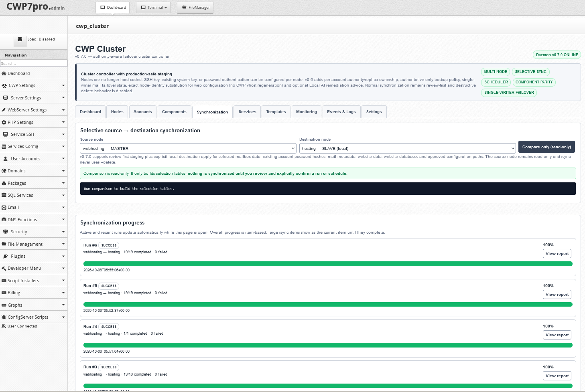Click the SQL Services database icon

click(x=4, y=195)
